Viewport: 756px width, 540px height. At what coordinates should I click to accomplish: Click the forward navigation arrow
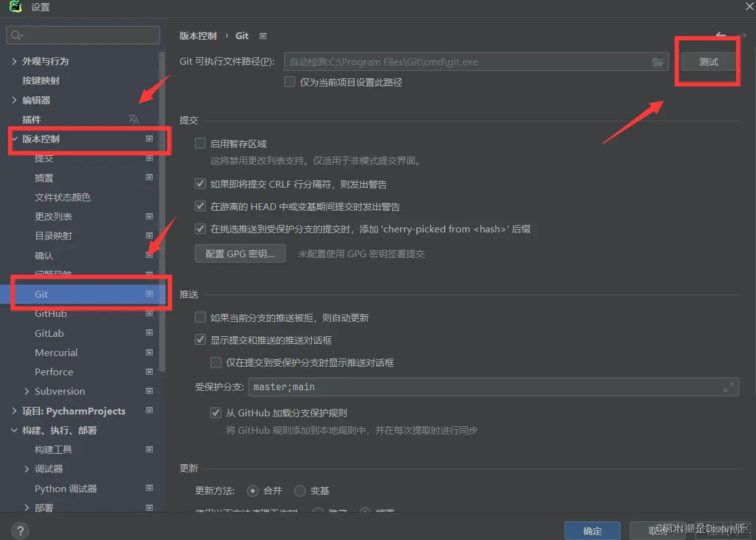pos(744,35)
